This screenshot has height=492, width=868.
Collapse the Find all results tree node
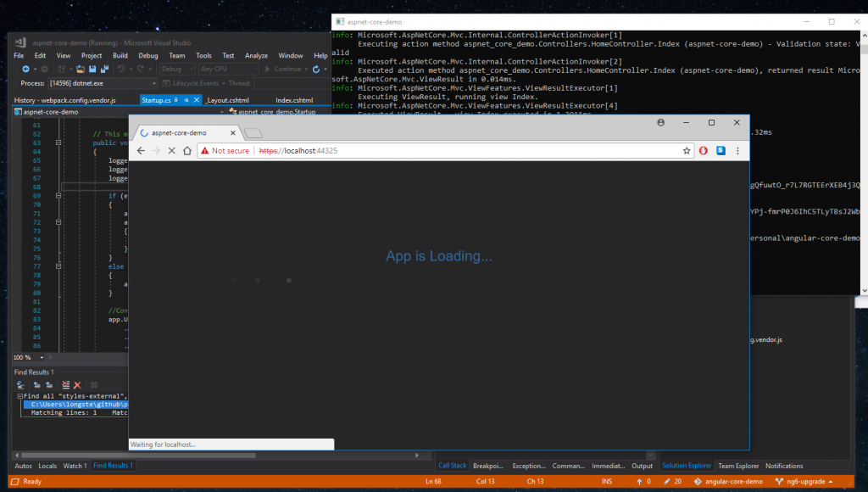[x=19, y=396]
